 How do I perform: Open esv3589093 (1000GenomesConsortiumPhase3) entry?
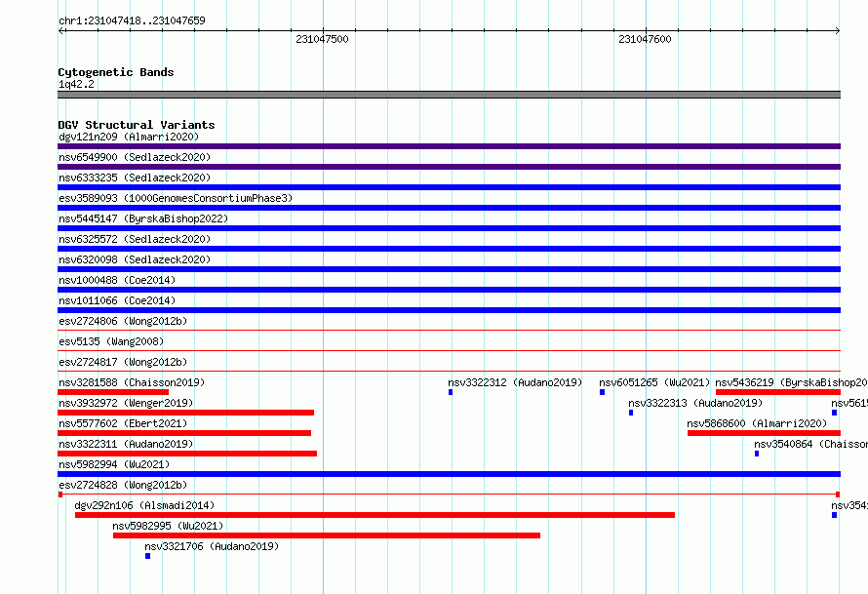point(176,198)
